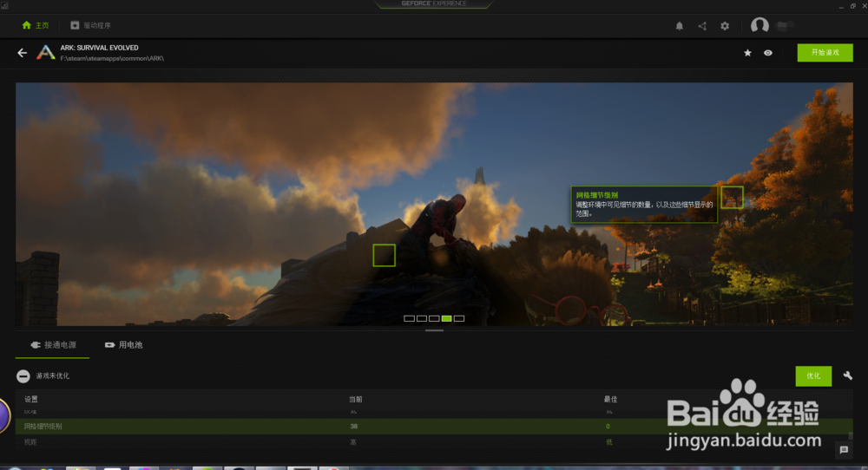The image size is (868, 470).
Task: Go back using the left arrow
Action: 23,53
